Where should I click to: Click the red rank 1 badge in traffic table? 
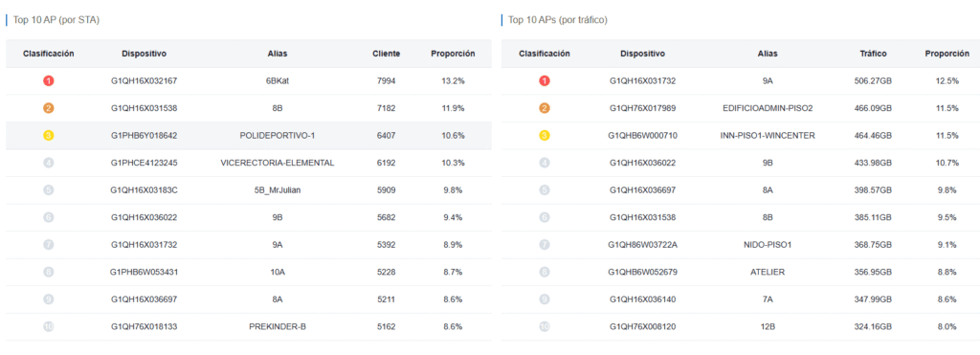pos(545,80)
